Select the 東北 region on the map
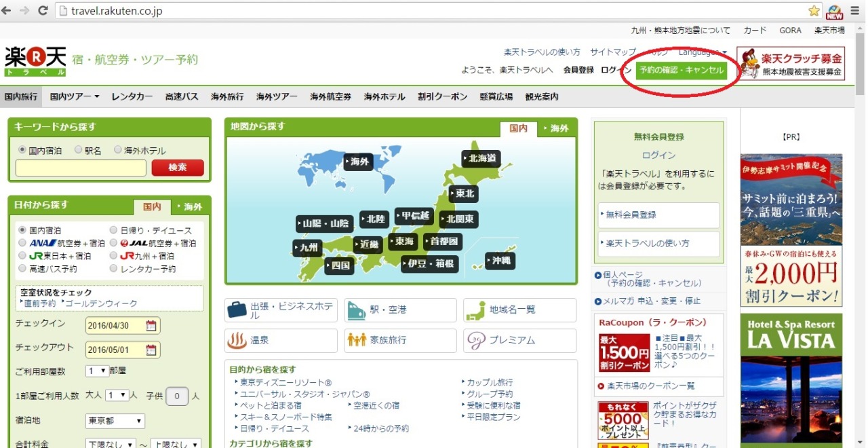The height and width of the screenshot is (448, 868). coord(462,193)
